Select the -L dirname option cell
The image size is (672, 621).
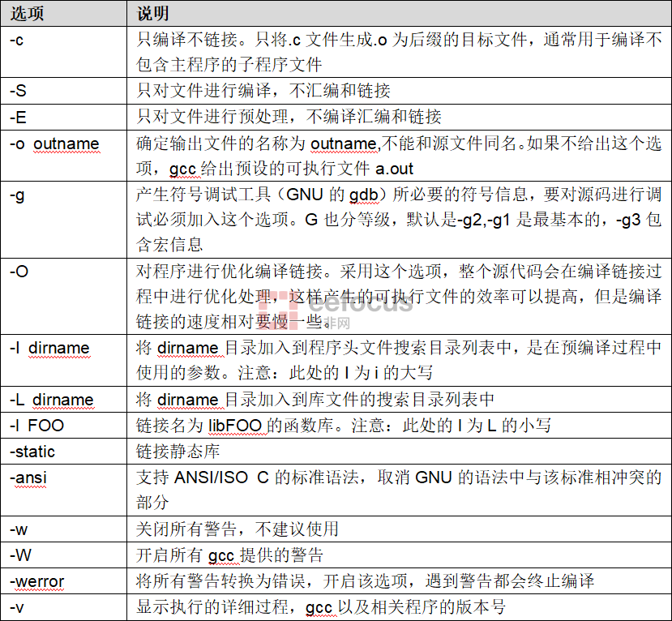(63, 400)
